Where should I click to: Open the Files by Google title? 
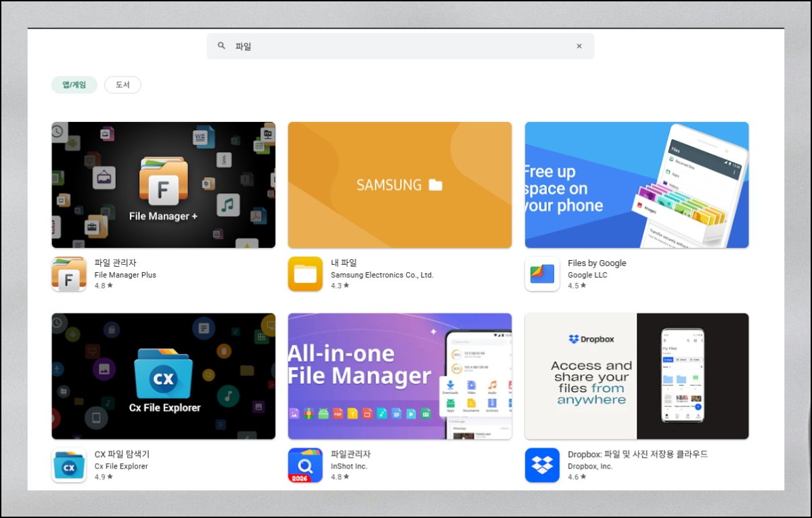pyautogui.click(x=597, y=263)
